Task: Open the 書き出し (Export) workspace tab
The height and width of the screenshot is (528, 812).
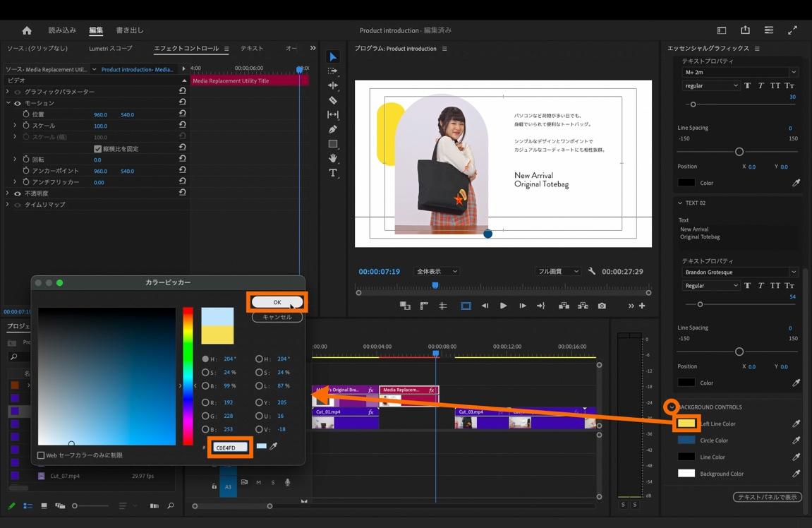Action: tap(129, 30)
